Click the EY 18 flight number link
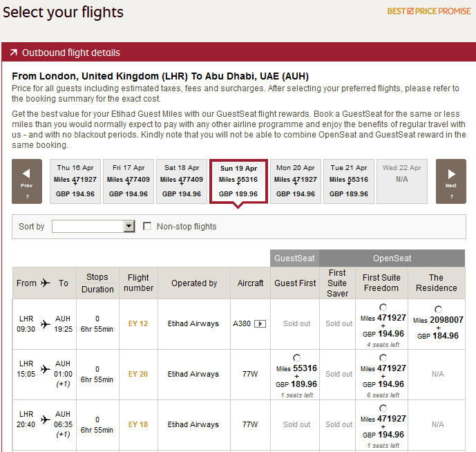This screenshot has width=476, height=452. click(x=138, y=424)
